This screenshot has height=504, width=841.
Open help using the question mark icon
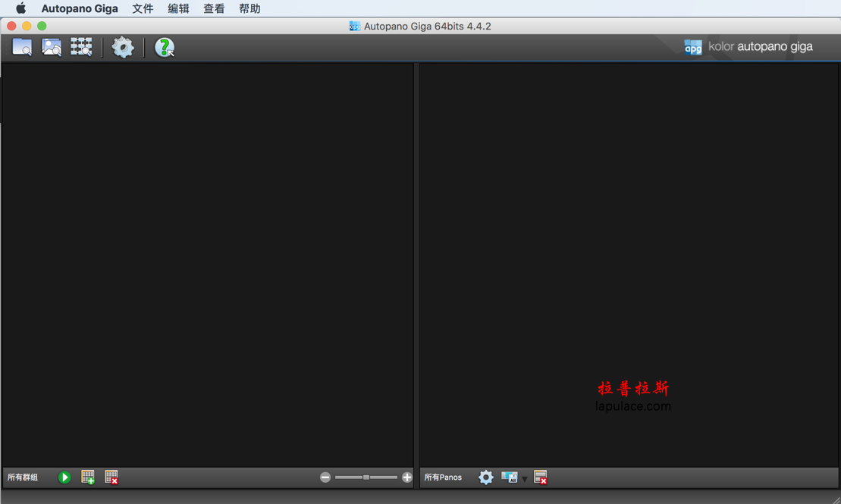pos(163,46)
